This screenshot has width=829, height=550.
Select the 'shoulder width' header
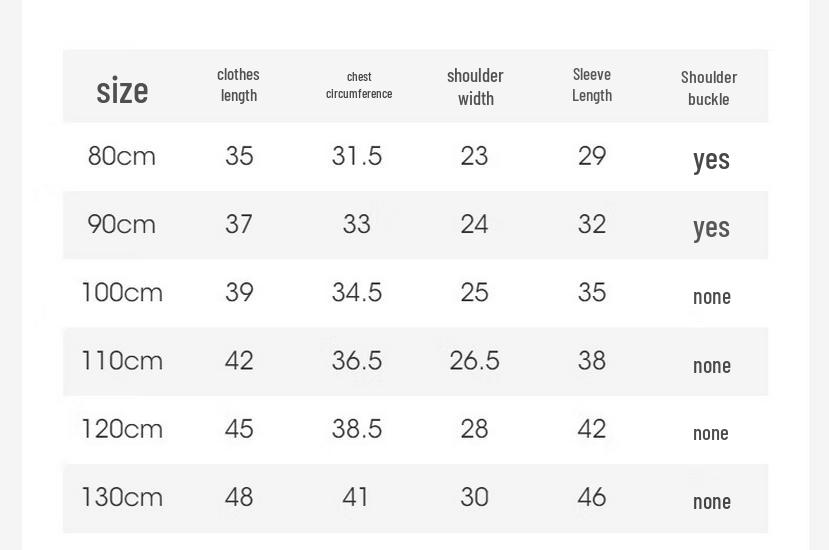475,87
